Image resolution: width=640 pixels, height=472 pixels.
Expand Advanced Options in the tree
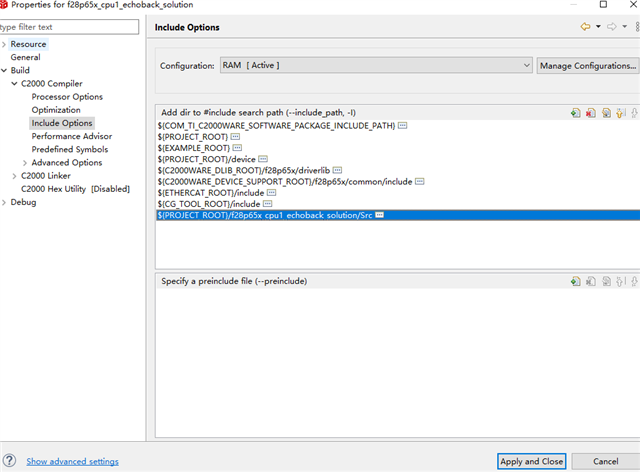click(25, 163)
